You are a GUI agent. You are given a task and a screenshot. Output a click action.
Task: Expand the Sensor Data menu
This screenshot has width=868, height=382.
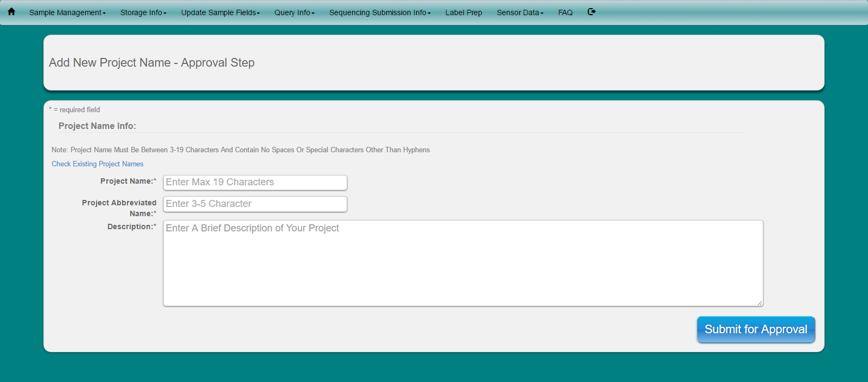[x=520, y=12]
